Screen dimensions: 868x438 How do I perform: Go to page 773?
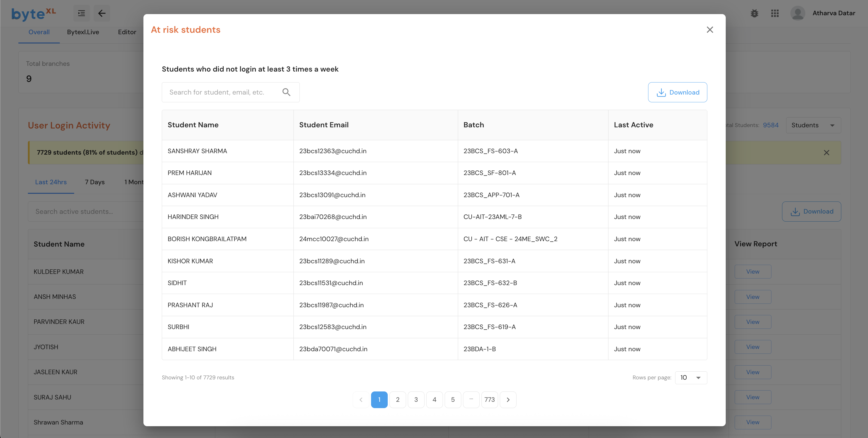click(489, 399)
